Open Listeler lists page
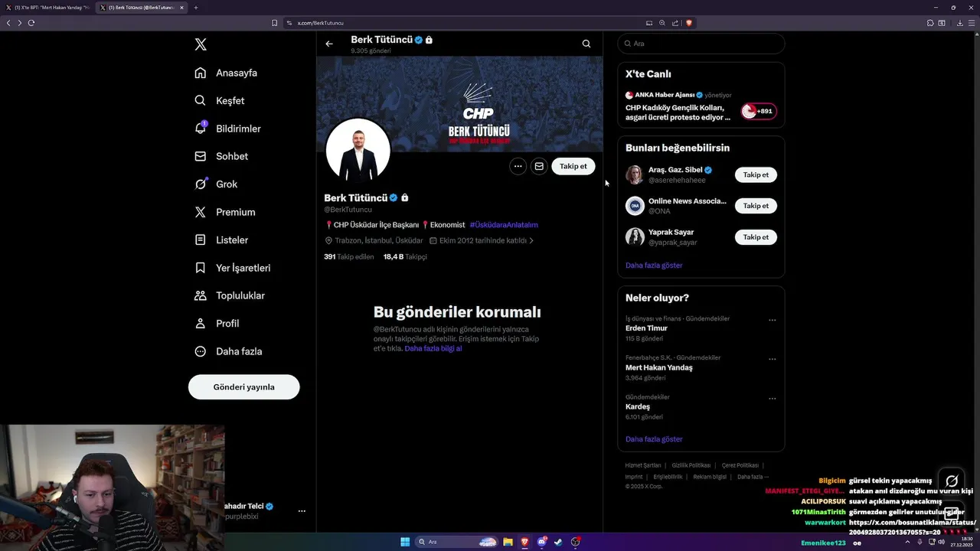This screenshot has width=980, height=551. click(x=221, y=240)
